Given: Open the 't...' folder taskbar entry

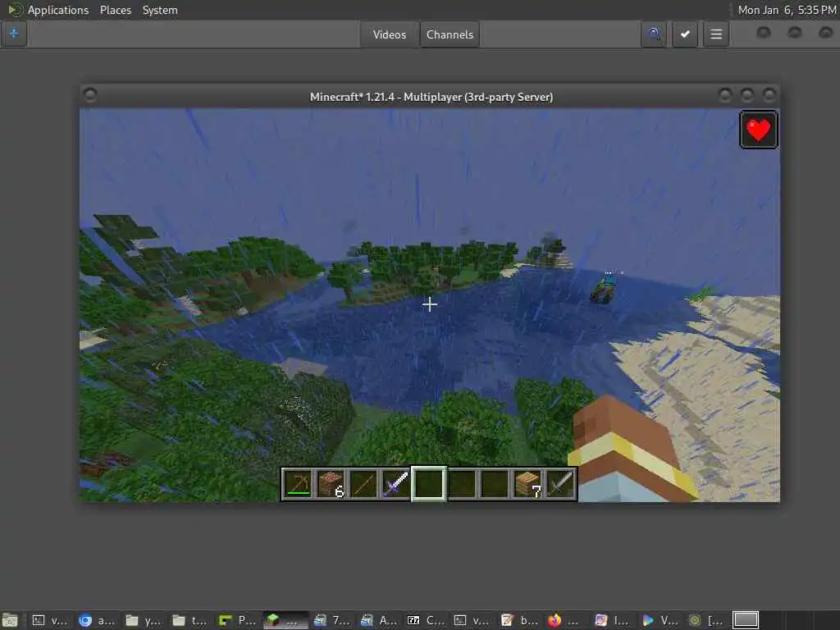Looking at the screenshot, I should pyautogui.click(x=189, y=620).
